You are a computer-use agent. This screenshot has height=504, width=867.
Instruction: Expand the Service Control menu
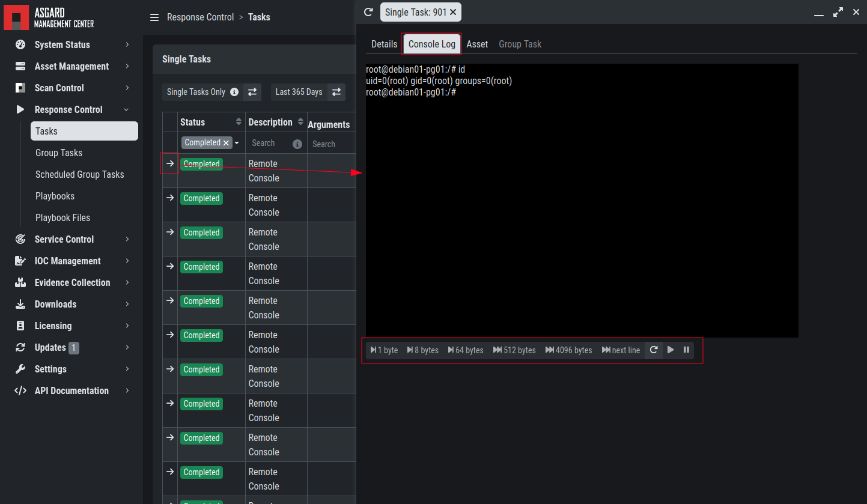127,239
